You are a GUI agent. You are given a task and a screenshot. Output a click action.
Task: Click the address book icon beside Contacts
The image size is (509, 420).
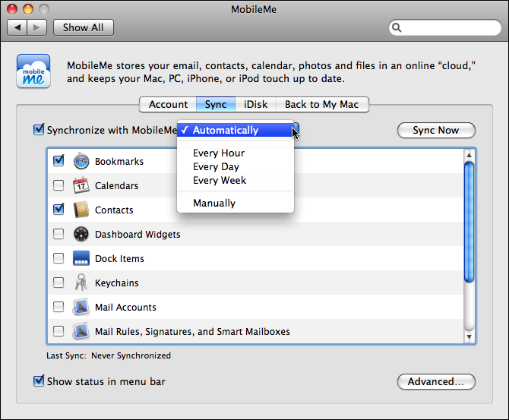coord(81,210)
